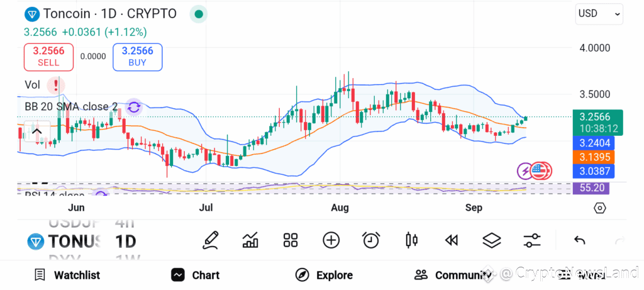This screenshot has width=644, height=290.
Task: Open the alarm clock alert icon
Action: (x=371, y=240)
